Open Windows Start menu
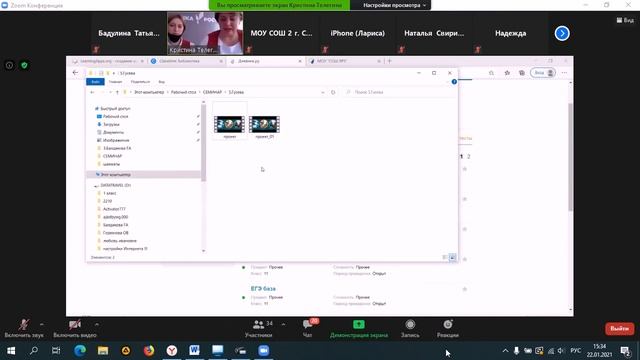 point(11,351)
